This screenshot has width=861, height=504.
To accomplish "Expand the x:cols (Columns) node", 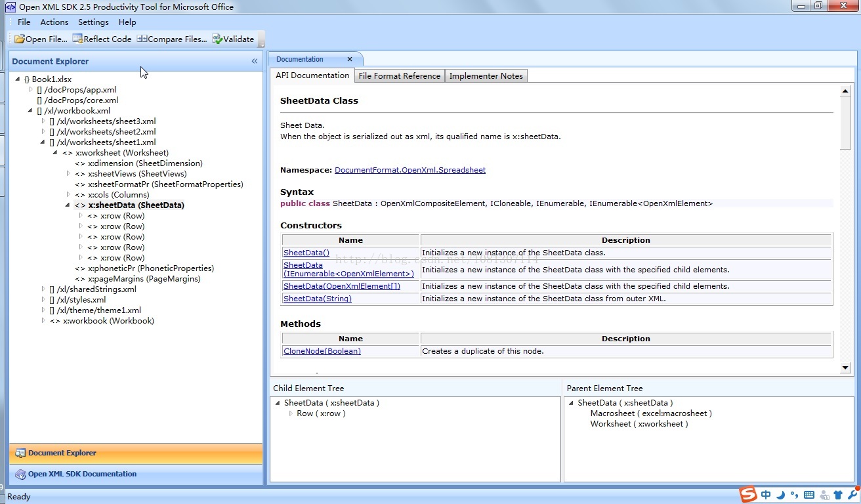I will 68,194.
